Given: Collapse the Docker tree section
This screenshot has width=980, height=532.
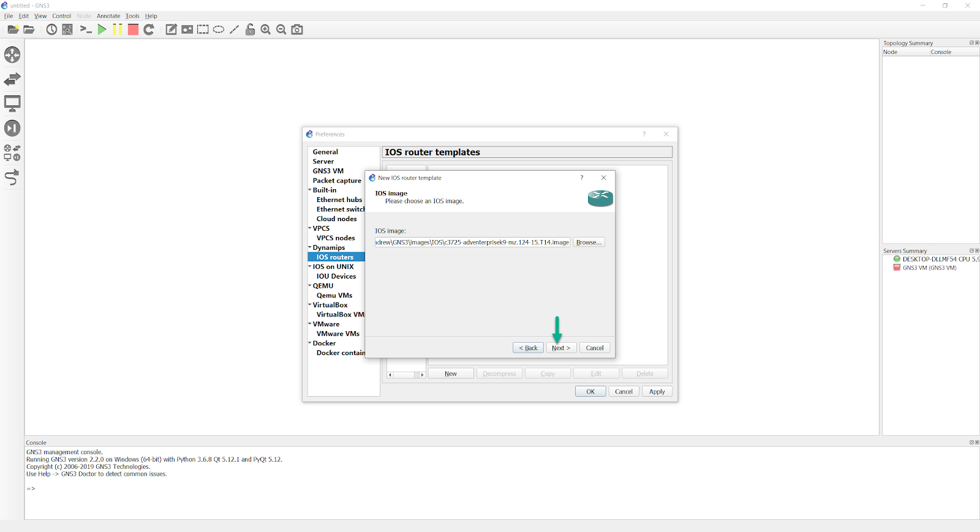Looking at the screenshot, I should point(310,343).
